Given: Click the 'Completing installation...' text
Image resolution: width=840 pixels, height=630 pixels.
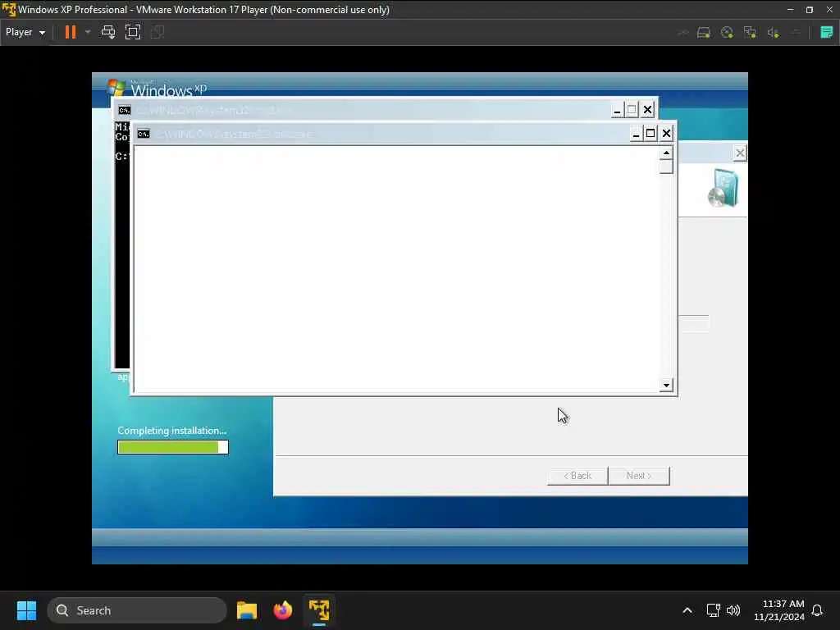Looking at the screenshot, I should 172,431.
